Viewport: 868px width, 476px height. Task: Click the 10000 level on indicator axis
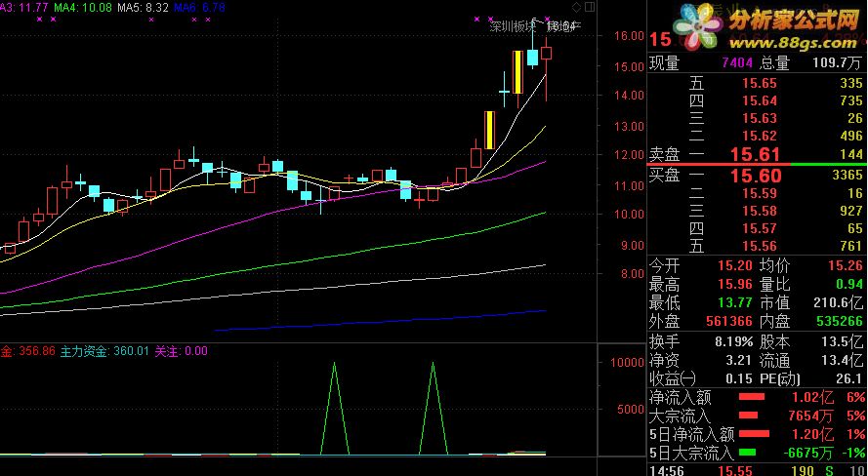(x=627, y=362)
